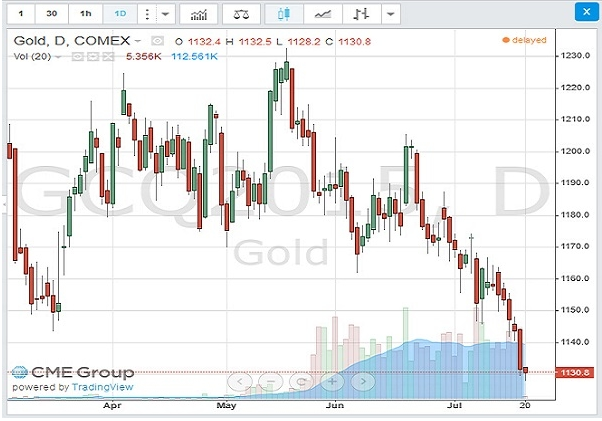Click the May date axis label

[x=226, y=405]
